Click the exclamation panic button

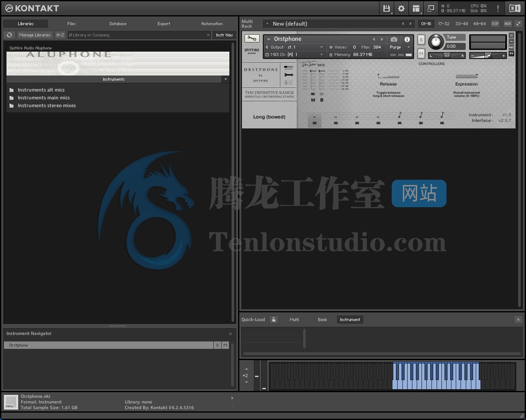498,8
